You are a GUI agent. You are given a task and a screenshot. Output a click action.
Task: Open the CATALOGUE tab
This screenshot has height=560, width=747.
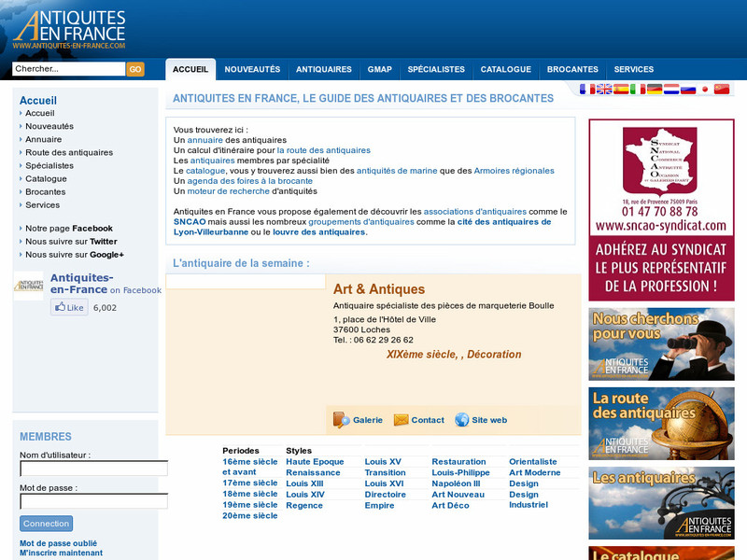[506, 69]
